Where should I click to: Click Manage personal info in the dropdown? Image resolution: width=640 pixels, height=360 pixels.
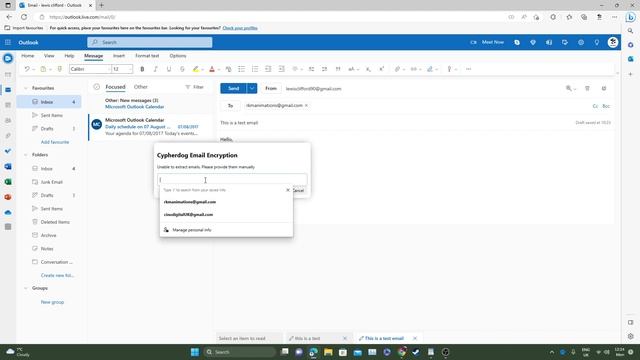point(192,230)
